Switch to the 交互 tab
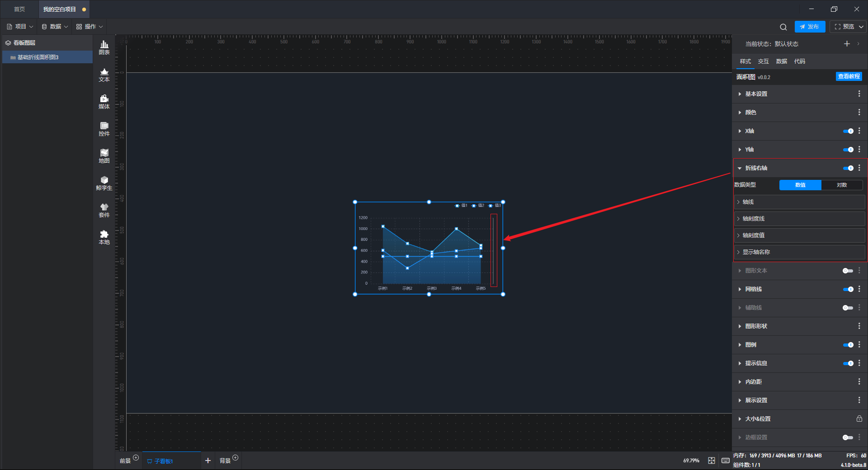This screenshot has height=470, width=868. click(x=764, y=61)
